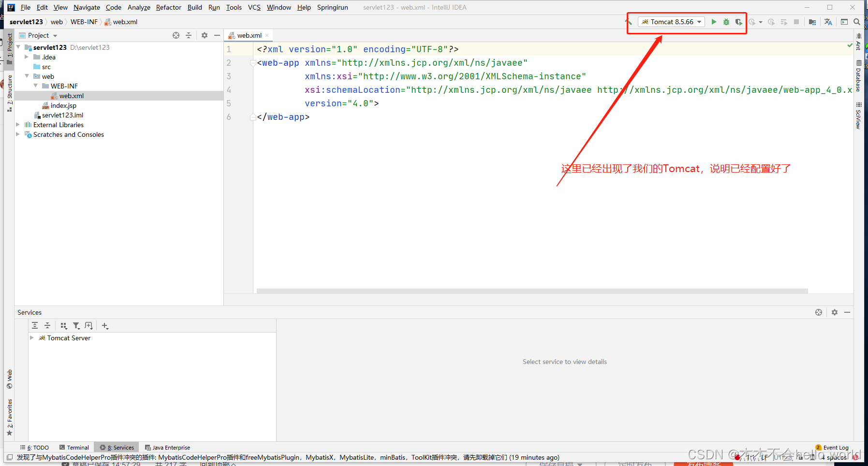The height and width of the screenshot is (466, 868).
Task: Open the Navigate menu
Action: click(x=87, y=7)
